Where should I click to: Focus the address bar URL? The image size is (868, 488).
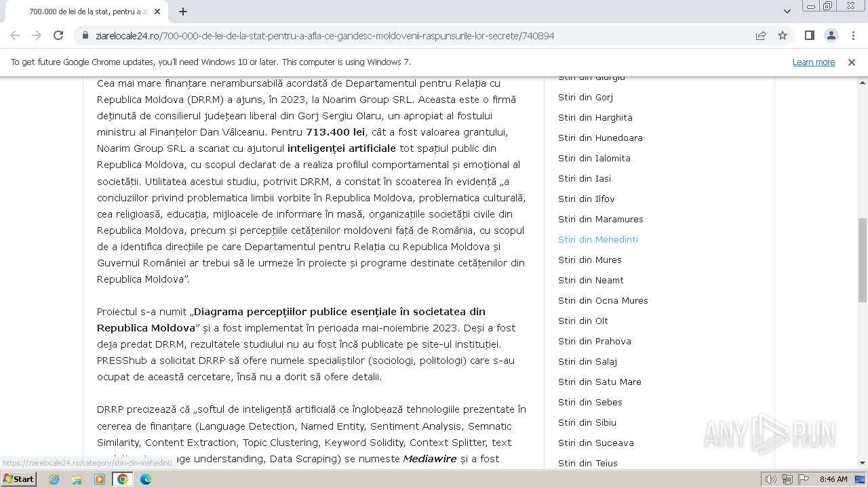coord(325,36)
